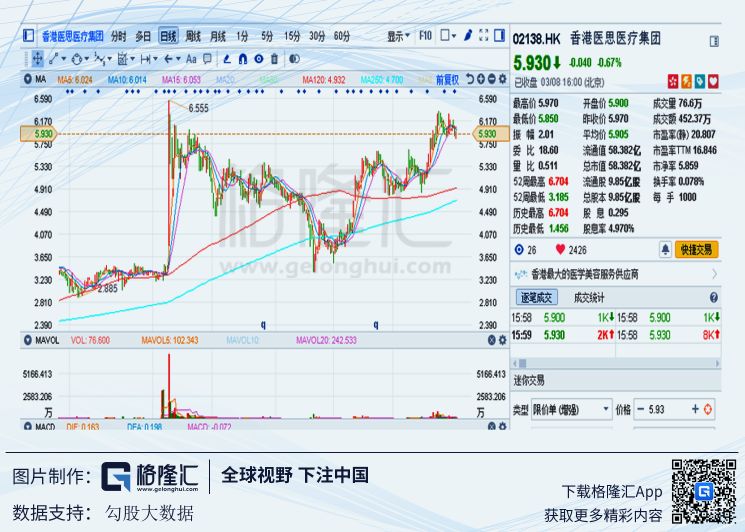Switch to 周线 weekly chart
The height and width of the screenshot is (532, 745).
click(x=193, y=36)
